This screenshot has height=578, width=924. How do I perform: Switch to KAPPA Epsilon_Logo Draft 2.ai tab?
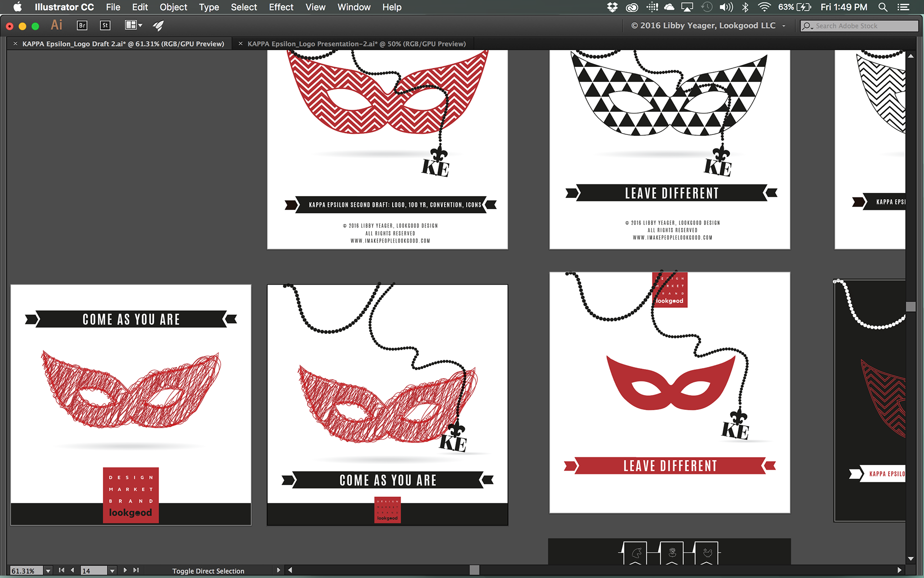[x=123, y=44]
